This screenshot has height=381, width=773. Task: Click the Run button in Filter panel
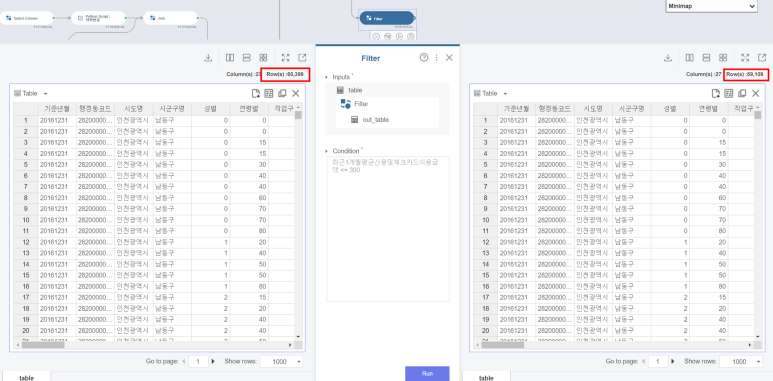427,373
